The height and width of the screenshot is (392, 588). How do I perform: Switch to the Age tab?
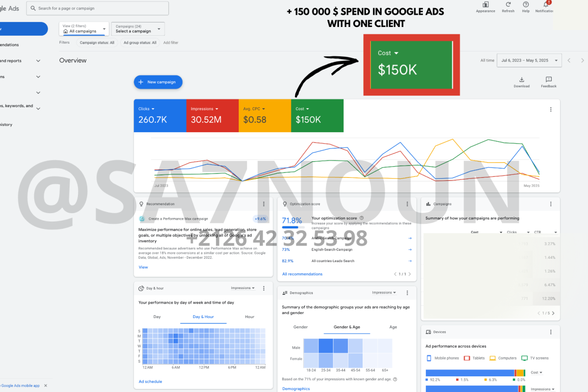tap(393, 327)
